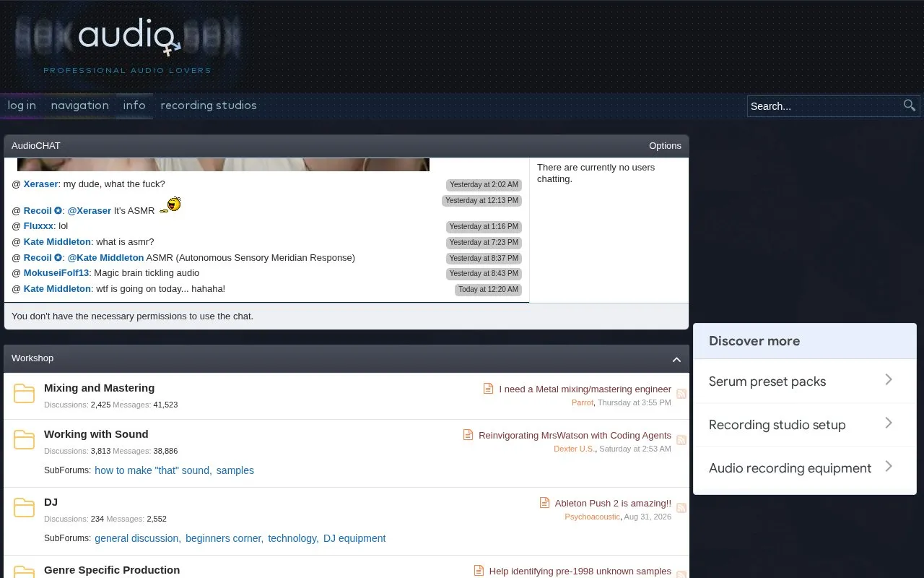This screenshot has height=578, width=924.
Task: Open beginners corner subforum
Action: [x=224, y=538]
